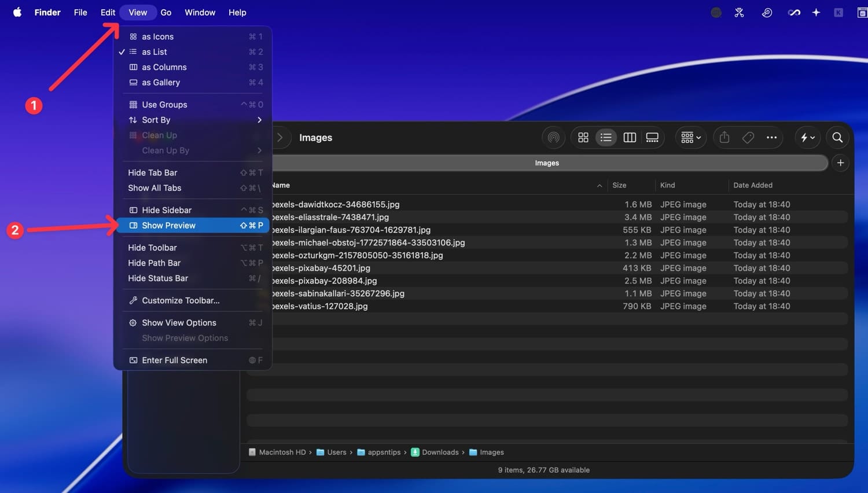
Task: Click the dark circular menu bar icon
Action: (x=716, y=12)
